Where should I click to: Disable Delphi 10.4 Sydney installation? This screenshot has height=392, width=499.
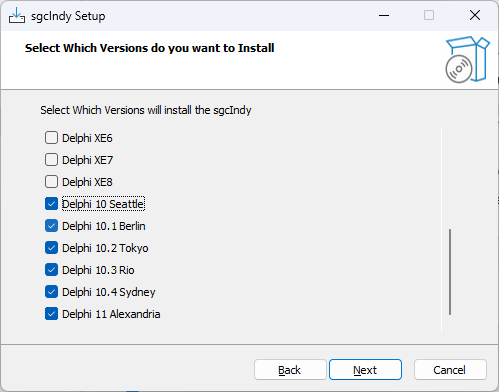coord(51,292)
